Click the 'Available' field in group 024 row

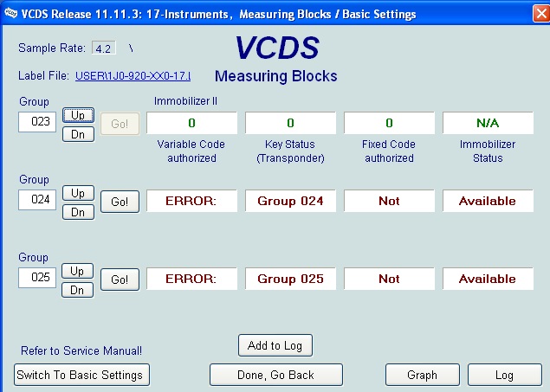488,201
